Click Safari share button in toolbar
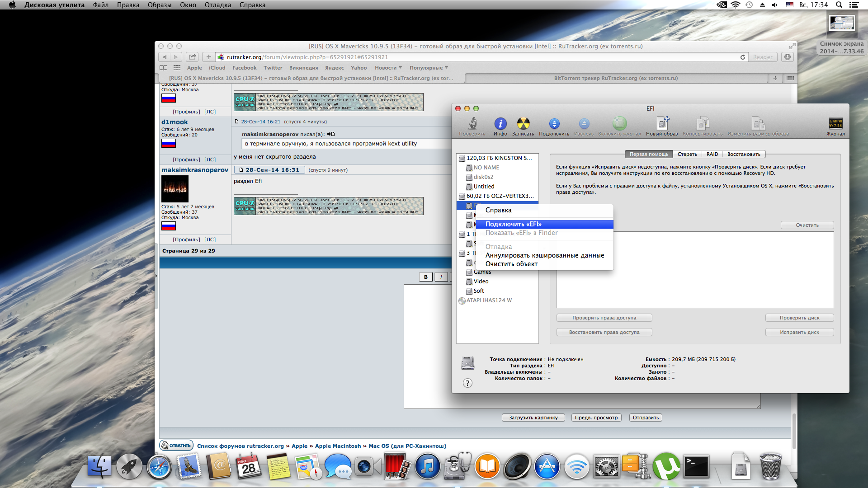Screen dimensions: 868x488 coord(192,57)
